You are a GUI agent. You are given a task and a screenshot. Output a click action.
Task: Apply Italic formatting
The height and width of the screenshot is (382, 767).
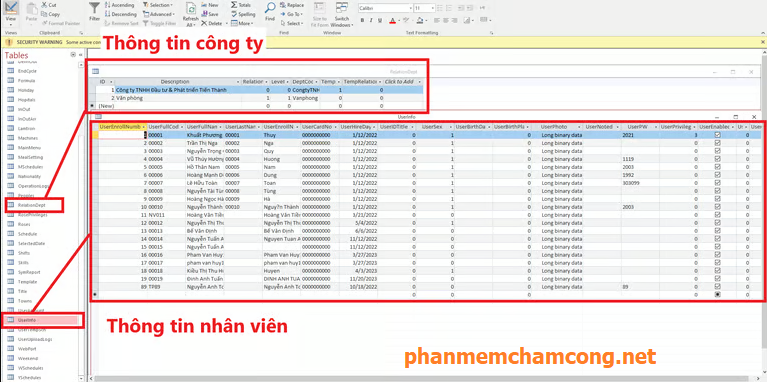point(372,21)
